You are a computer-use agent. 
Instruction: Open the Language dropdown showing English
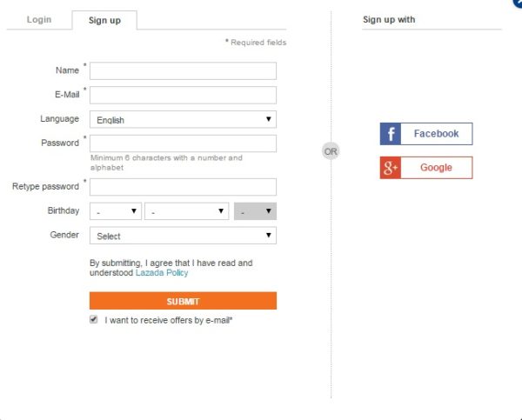(x=183, y=119)
